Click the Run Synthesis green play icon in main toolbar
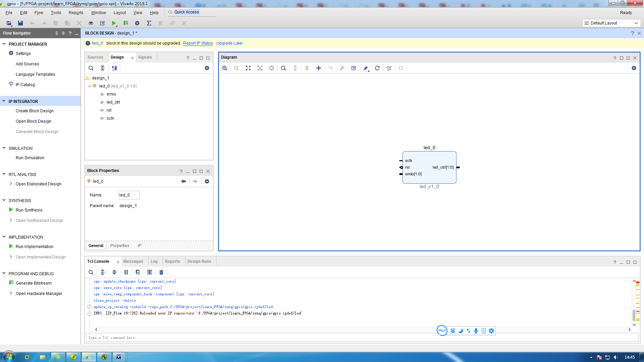The height and width of the screenshot is (362, 644). tap(114, 23)
